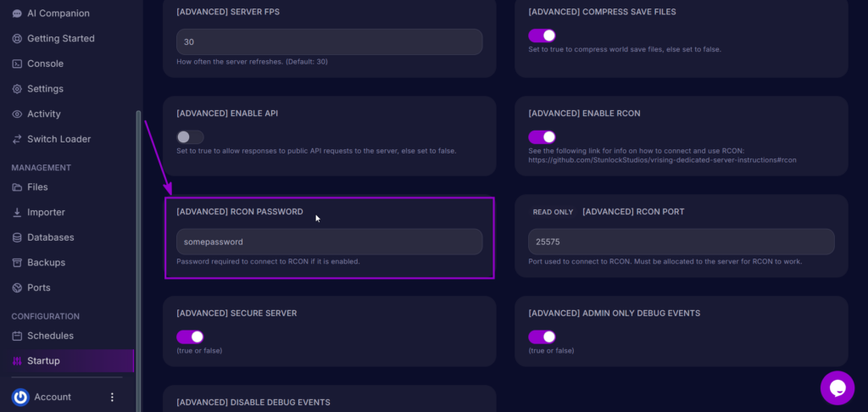Click the Console terminal icon
Viewport: 868px width, 412px height.
pyautogui.click(x=17, y=64)
